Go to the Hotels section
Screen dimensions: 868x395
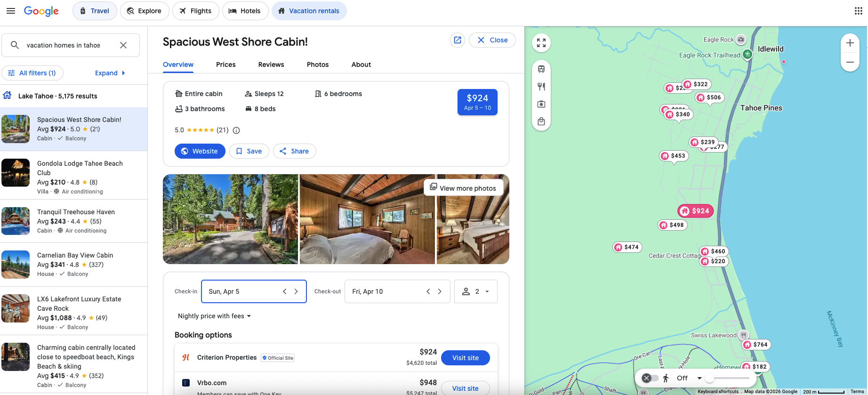[x=245, y=11]
